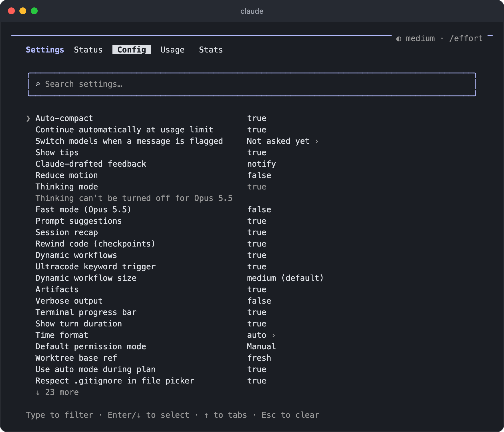Toggle Reduce motion false value
504x432 pixels.
(x=259, y=175)
